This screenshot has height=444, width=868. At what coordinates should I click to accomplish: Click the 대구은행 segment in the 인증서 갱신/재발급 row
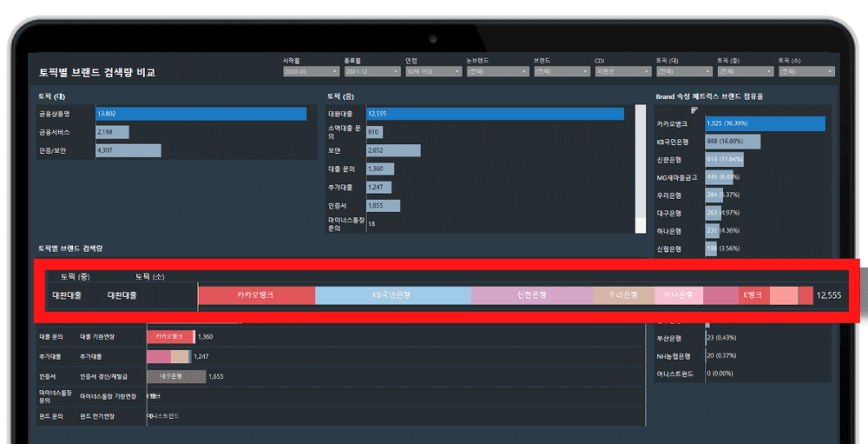coord(176,376)
